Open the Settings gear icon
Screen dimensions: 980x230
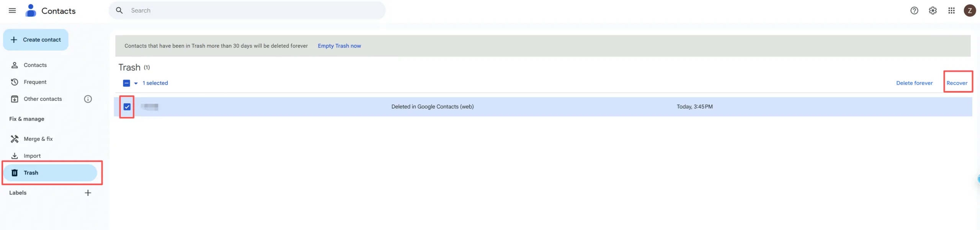(x=933, y=11)
